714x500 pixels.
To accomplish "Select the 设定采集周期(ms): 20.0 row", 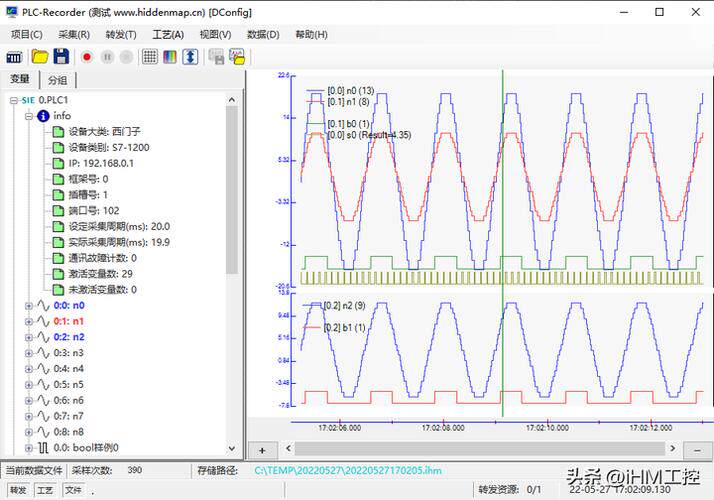I will (x=111, y=227).
